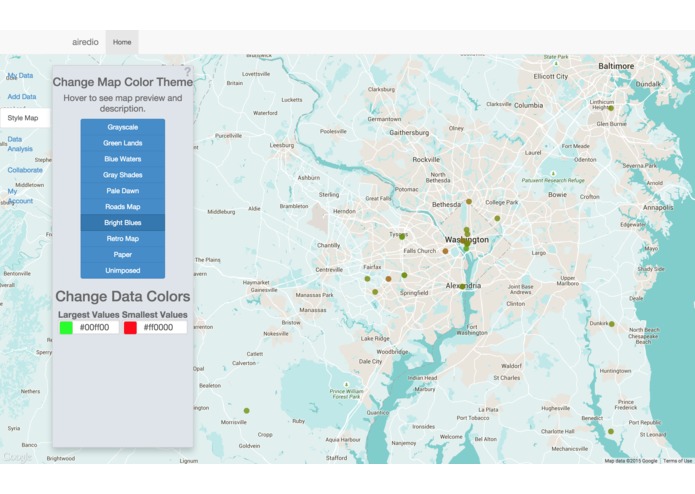Viewport: 695px width, 494px height.
Task: Click the Ellicott City label
Action: [x=551, y=77]
